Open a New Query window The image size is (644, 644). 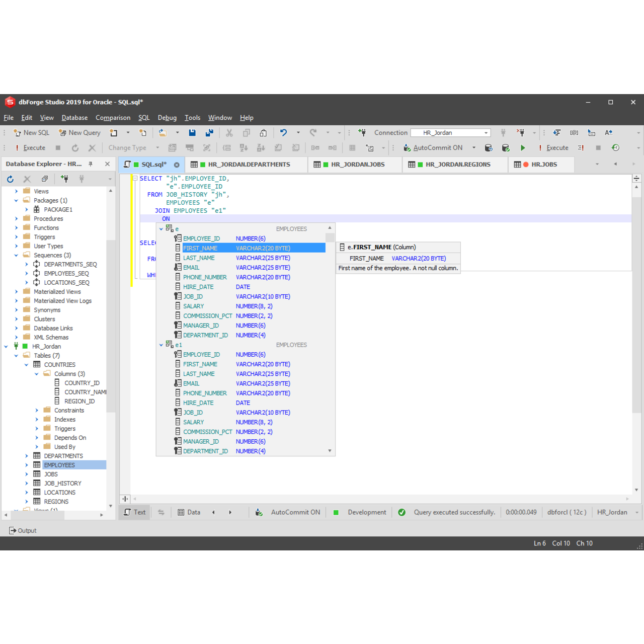click(79, 132)
